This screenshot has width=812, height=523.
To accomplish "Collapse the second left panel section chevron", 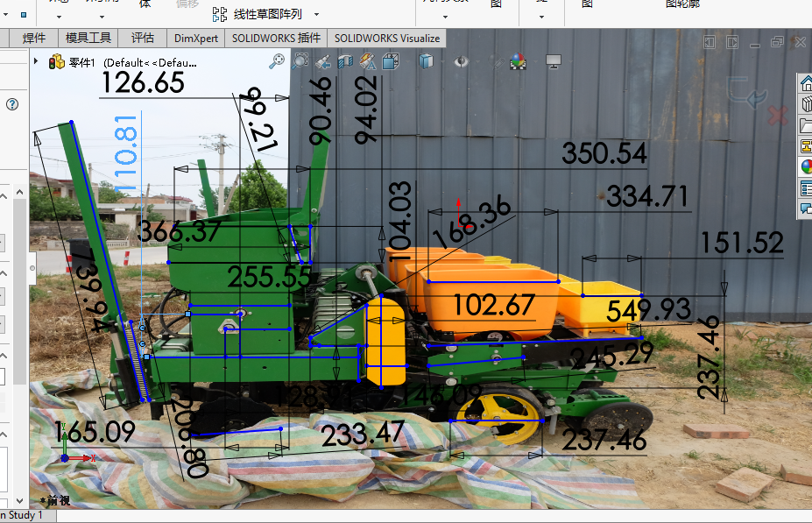I will point(4,273).
